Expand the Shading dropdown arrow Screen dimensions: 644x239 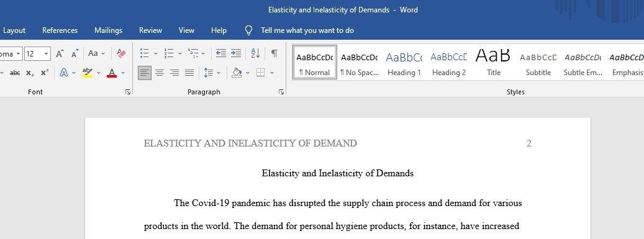[248, 73]
